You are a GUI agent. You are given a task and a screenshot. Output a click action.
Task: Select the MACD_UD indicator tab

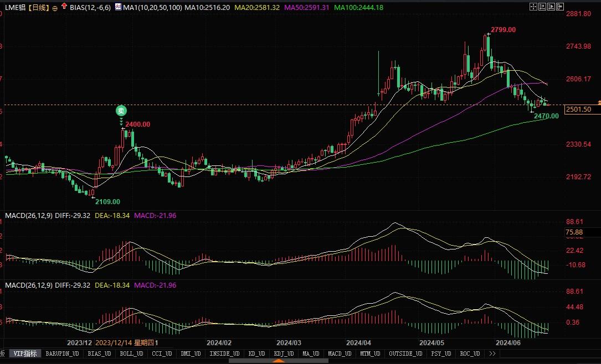[x=340, y=353]
